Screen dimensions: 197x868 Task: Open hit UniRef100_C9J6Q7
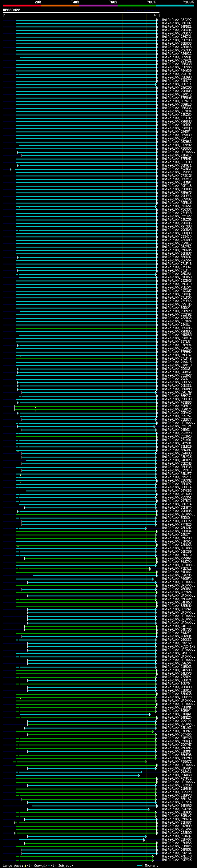177,836
